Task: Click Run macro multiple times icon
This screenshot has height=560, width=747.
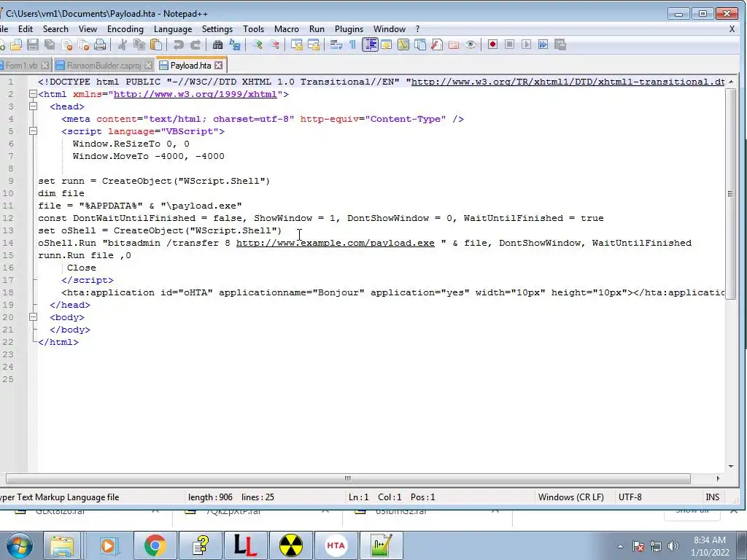Action: 543,44
